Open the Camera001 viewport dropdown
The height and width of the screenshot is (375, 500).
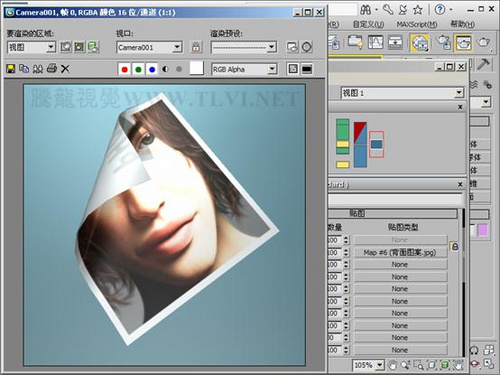click(x=177, y=47)
